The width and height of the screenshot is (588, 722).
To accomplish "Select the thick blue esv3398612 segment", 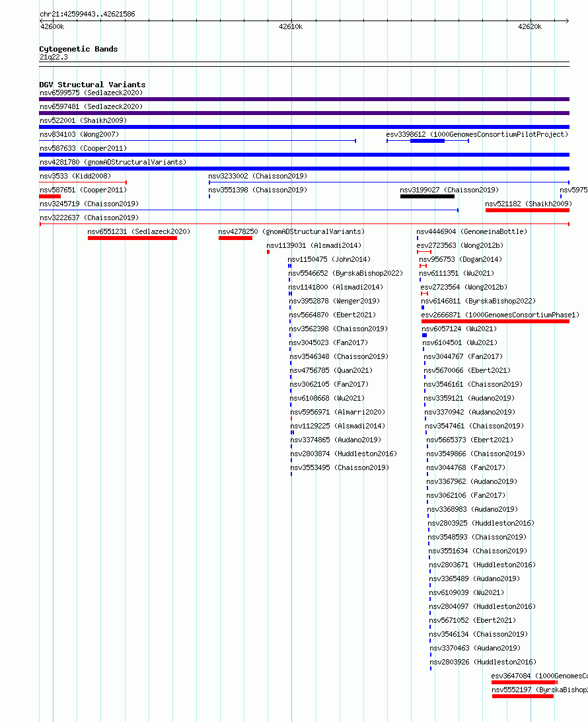I will pos(427,141).
